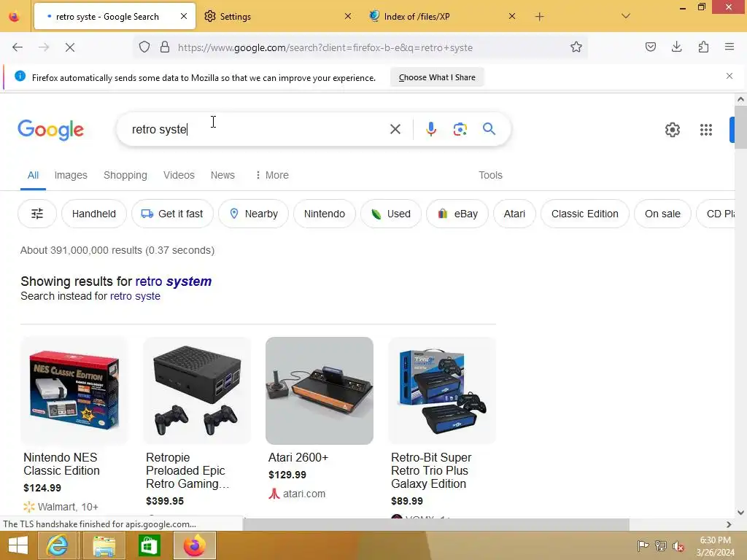The height and width of the screenshot is (560, 747).
Task: Open the shopping filters slider button
Action: point(37,214)
